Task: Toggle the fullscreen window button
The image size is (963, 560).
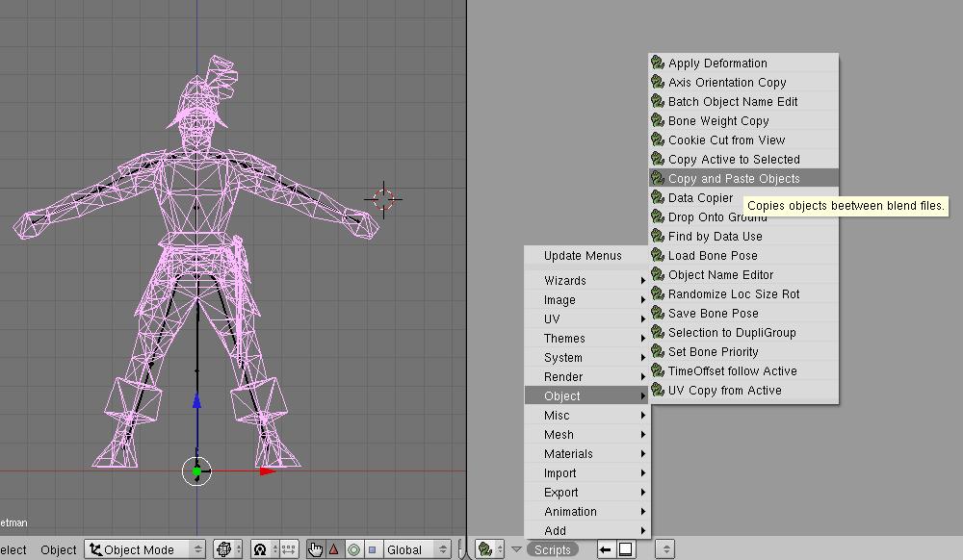Action: point(625,549)
